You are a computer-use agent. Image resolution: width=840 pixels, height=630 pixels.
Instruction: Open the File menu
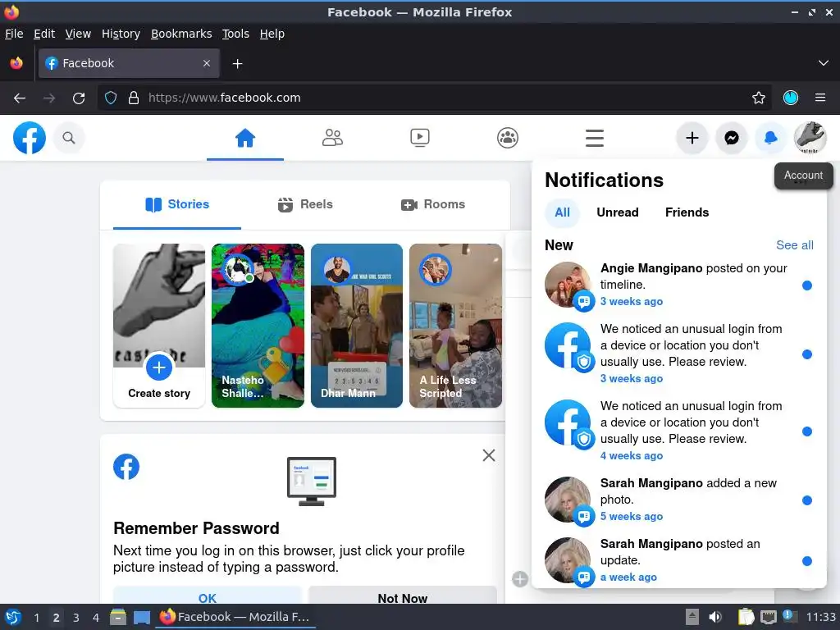14,34
